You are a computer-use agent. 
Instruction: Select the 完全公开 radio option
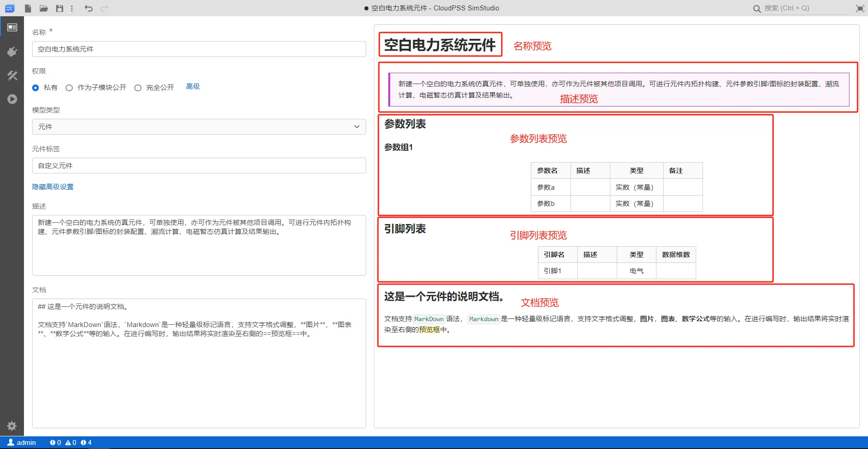(138, 88)
